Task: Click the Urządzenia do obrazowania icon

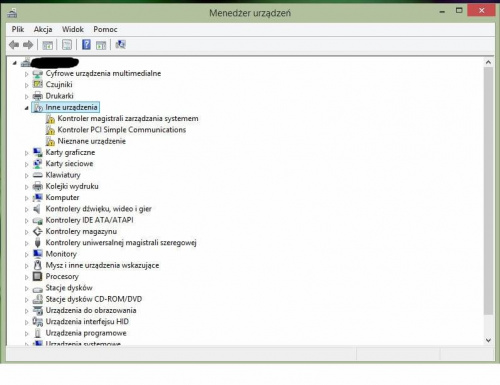Action: pyautogui.click(x=38, y=310)
